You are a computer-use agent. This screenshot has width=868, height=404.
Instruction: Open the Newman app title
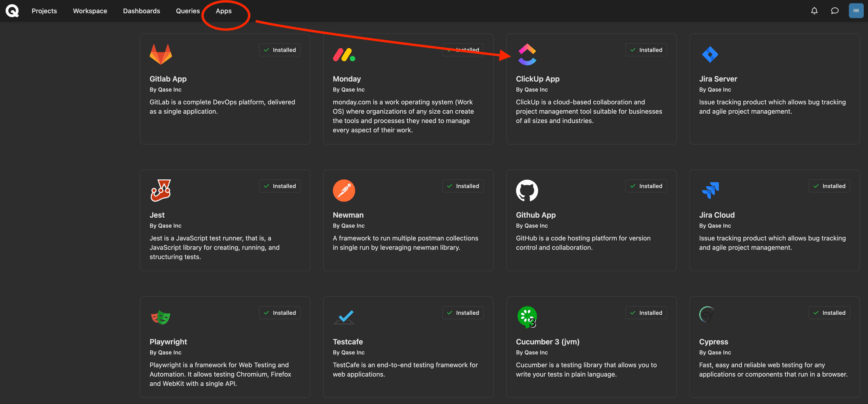pos(348,215)
